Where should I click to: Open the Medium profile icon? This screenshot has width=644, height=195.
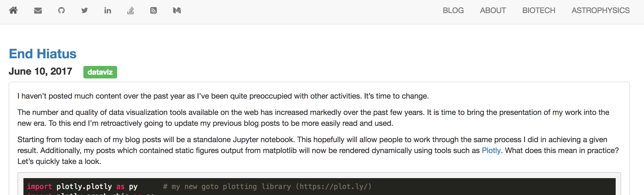177,10
